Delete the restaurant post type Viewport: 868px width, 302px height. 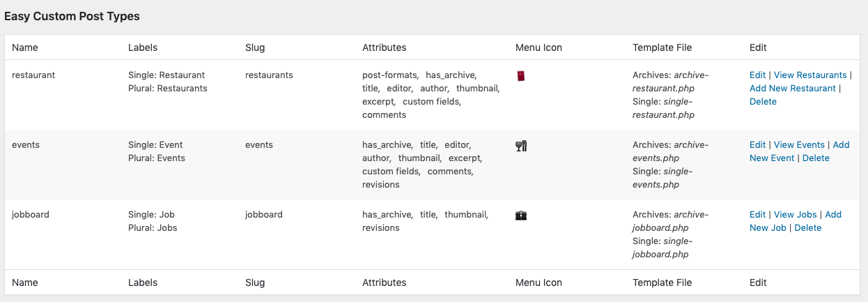point(763,101)
